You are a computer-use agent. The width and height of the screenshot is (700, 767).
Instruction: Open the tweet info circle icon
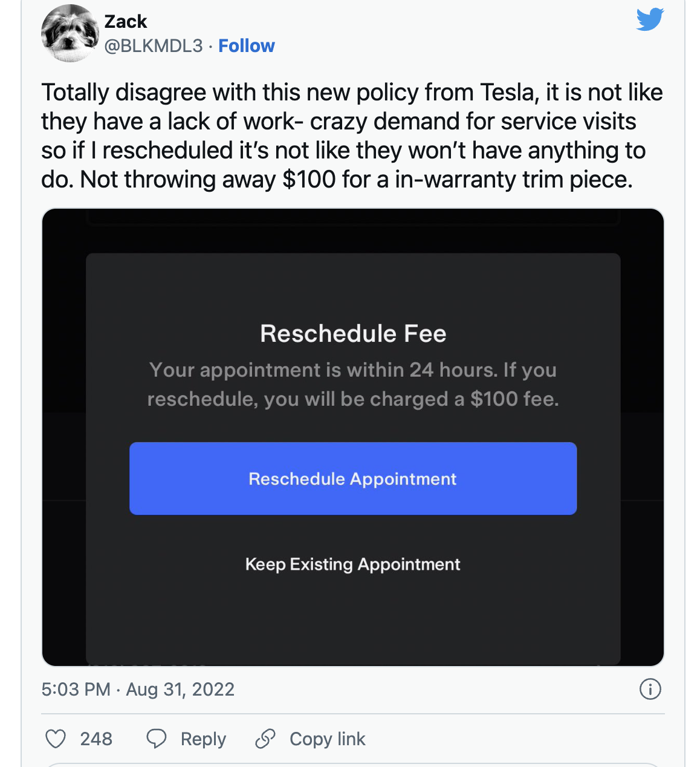[650, 689]
